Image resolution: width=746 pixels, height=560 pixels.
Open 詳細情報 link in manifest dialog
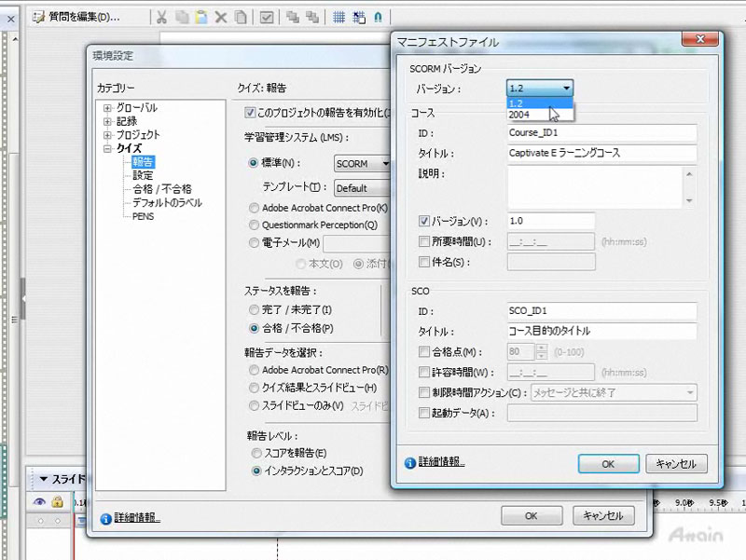tap(441, 462)
